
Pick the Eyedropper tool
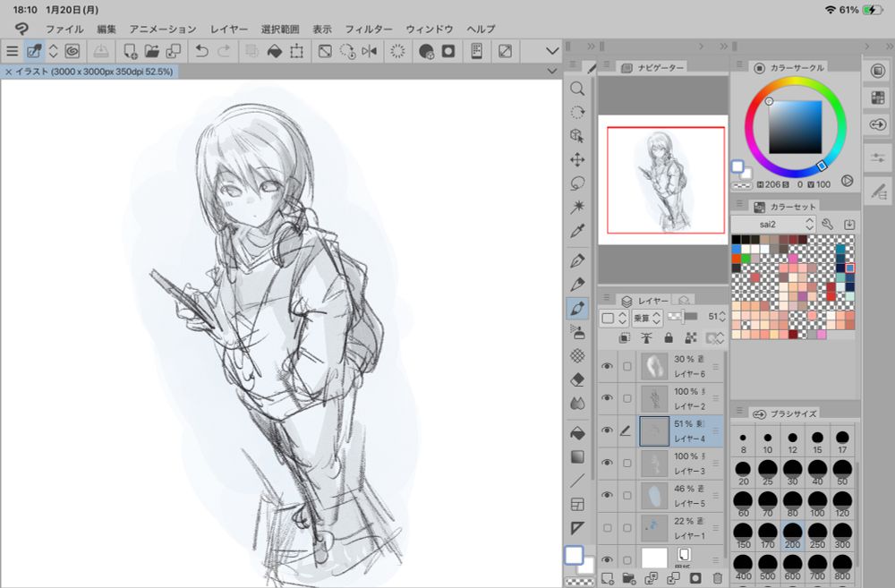point(577,230)
